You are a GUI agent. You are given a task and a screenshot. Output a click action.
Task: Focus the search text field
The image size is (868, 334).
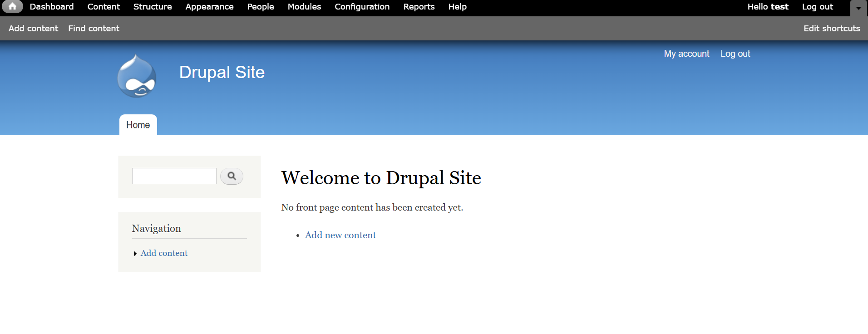click(x=174, y=176)
